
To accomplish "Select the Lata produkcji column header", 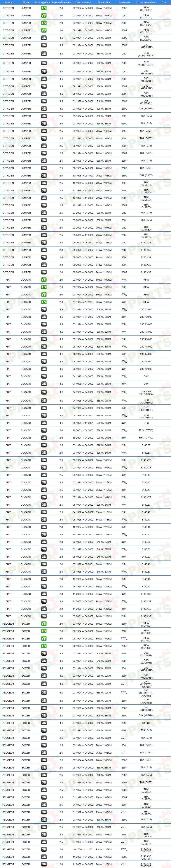I will click(83, 2).
